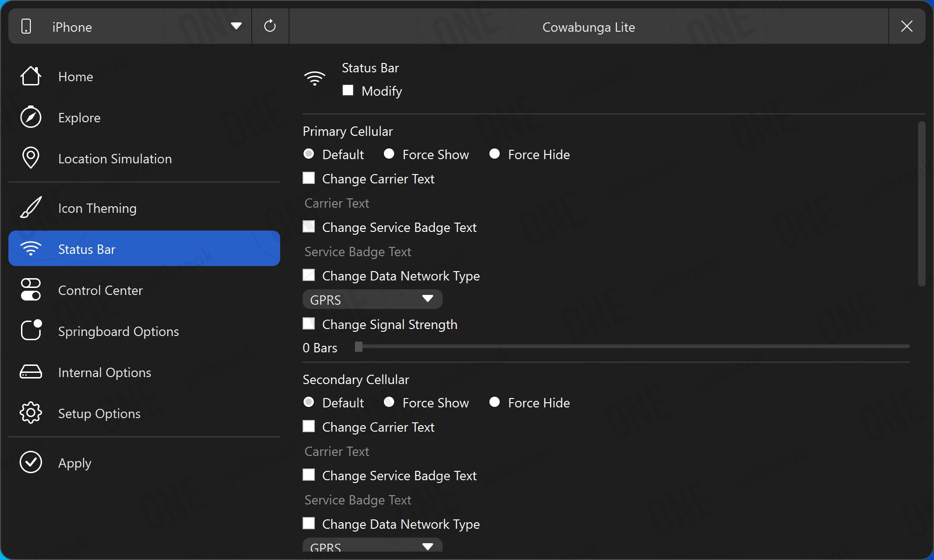Click the Control Center toggles icon
The image size is (934, 560).
coord(31,290)
